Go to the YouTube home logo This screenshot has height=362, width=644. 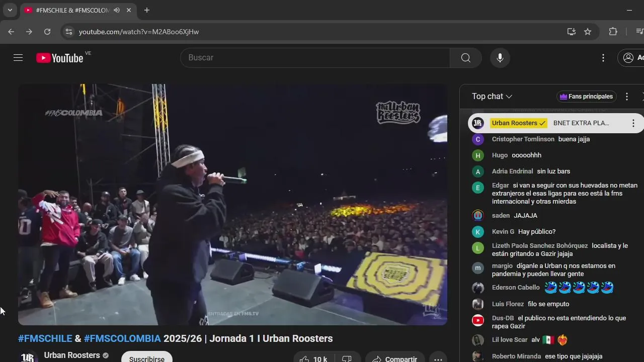click(59, 58)
